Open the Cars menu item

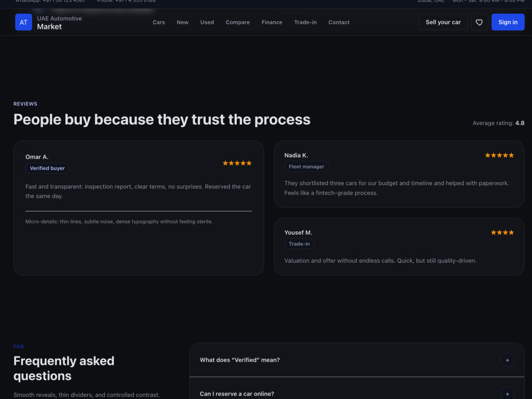(x=159, y=22)
